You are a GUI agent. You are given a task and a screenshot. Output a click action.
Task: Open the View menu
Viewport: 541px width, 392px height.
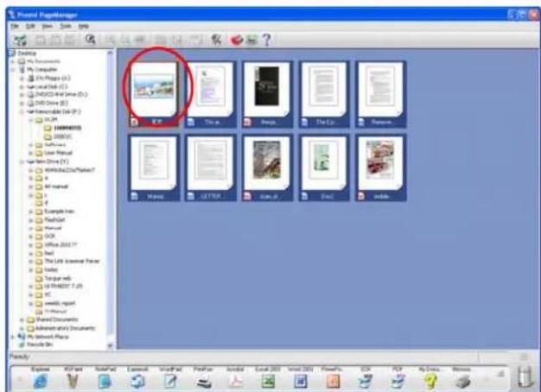pyautogui.click(x=48, y=26)
